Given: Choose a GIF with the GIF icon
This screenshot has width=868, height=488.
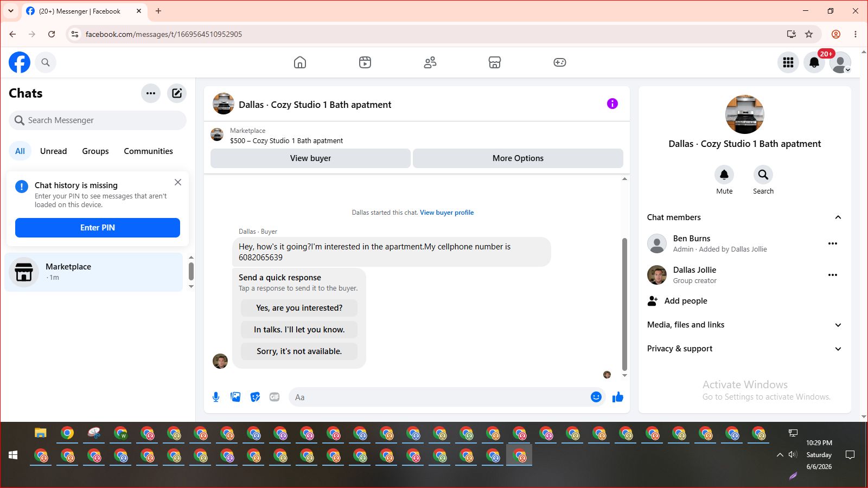Looking at the screenshot, I should tap(275, 397).
